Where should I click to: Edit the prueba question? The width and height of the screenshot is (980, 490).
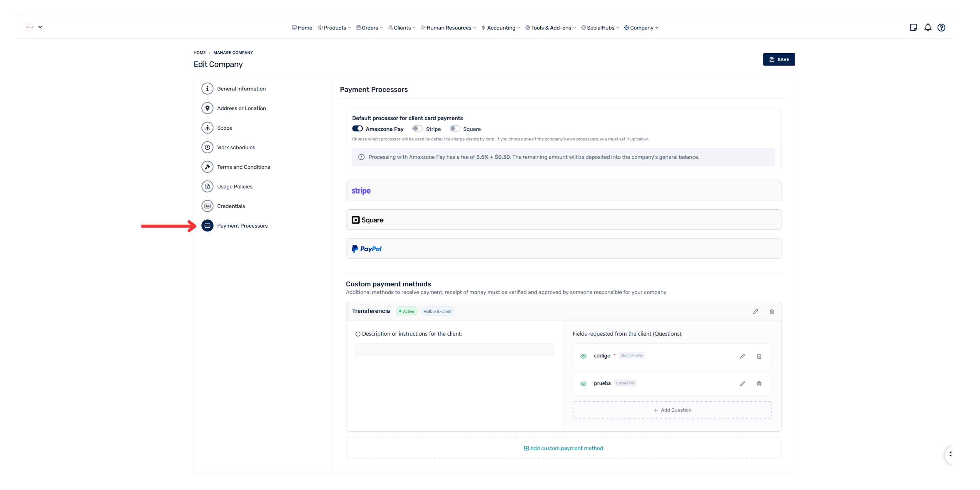(742, 383)
